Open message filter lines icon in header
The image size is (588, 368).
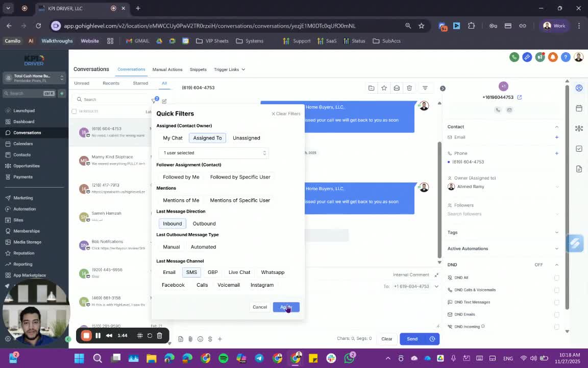(425, 88)
